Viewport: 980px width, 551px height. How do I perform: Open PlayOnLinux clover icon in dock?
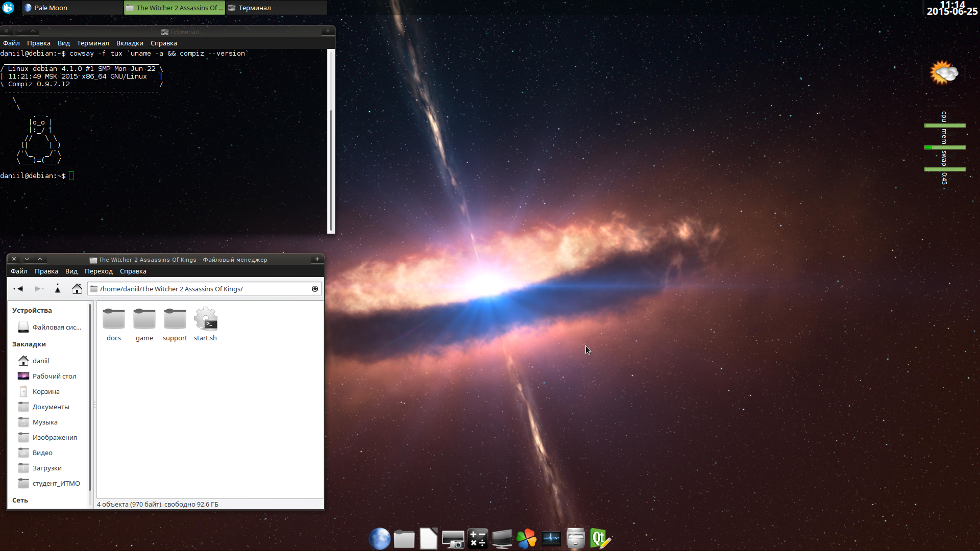pos(526,539)
